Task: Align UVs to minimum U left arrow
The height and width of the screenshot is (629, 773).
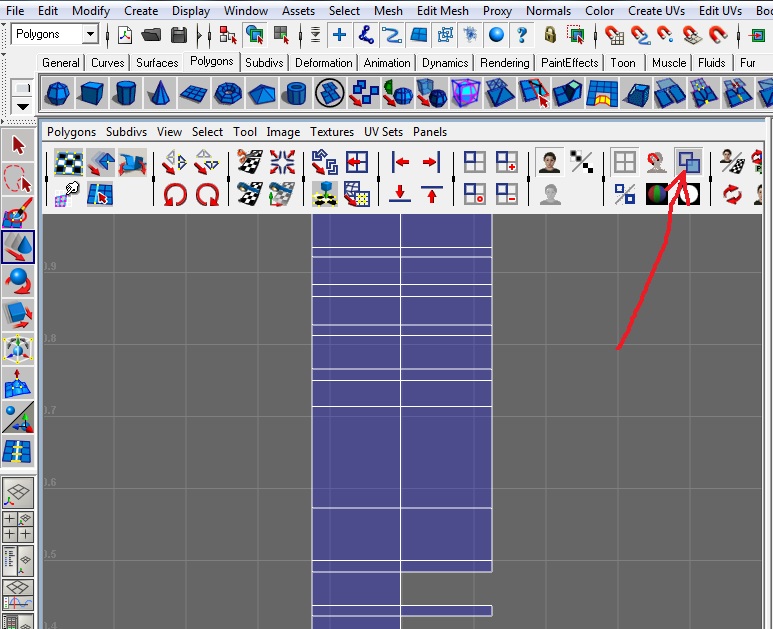Action: (400, 162)
